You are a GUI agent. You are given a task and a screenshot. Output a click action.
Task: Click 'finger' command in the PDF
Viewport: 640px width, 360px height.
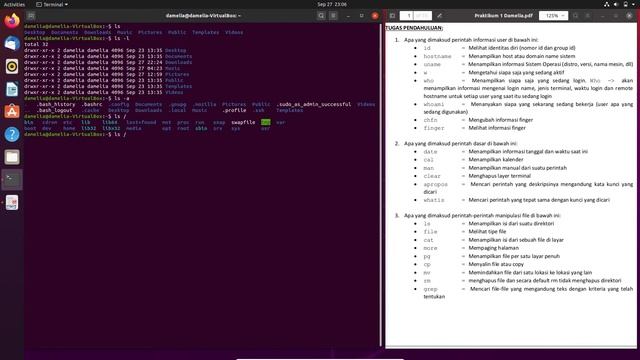[x=433, y=128]
